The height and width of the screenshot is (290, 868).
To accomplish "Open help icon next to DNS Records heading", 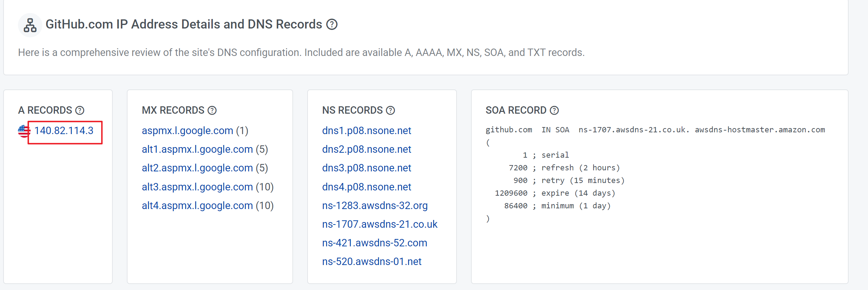I will pyautogui.click(x=331, y=24).
